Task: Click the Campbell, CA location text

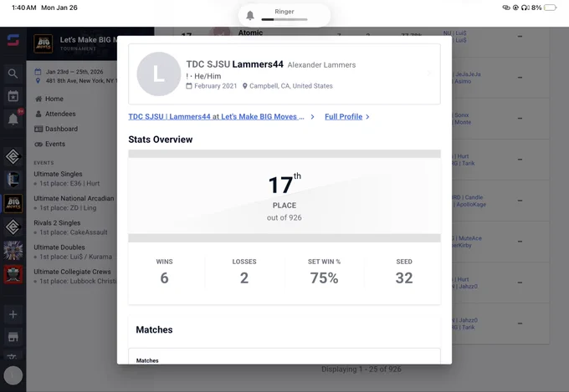Action: (x=290, y=86)
